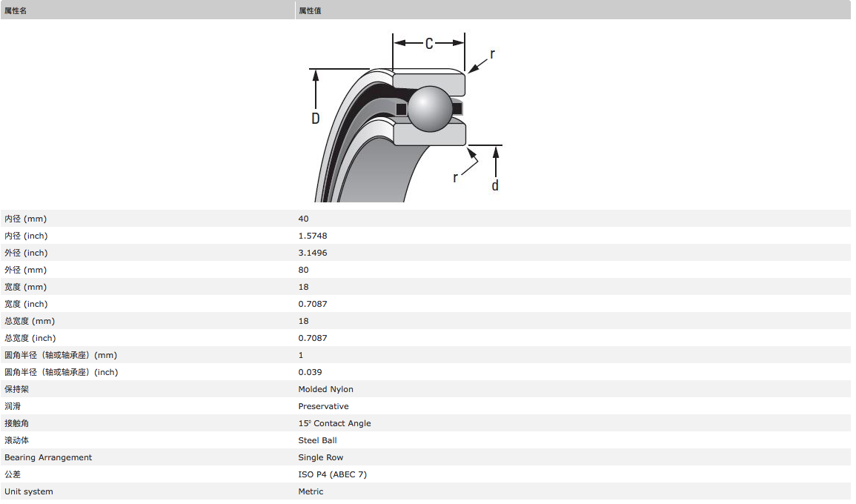Select the fillet radius value 0.039
Image resolution: width=856 pixels, height=504 pixels.
311,372
